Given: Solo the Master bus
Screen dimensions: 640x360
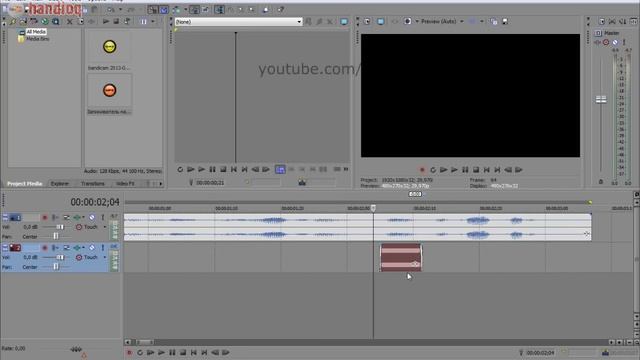Looking at the screenshot, I should point(624,42).
